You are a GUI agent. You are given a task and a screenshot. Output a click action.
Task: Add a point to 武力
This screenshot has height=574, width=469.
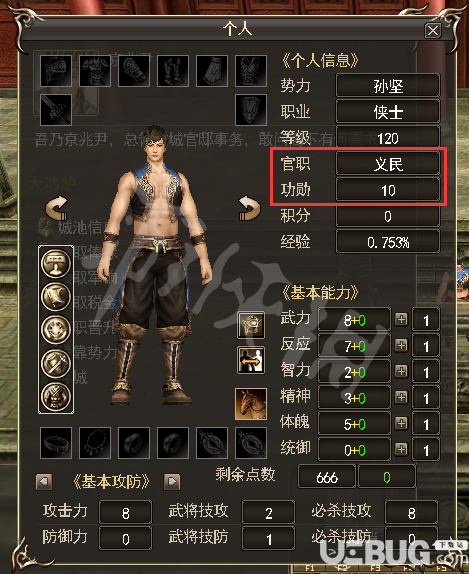click(401, 320)
